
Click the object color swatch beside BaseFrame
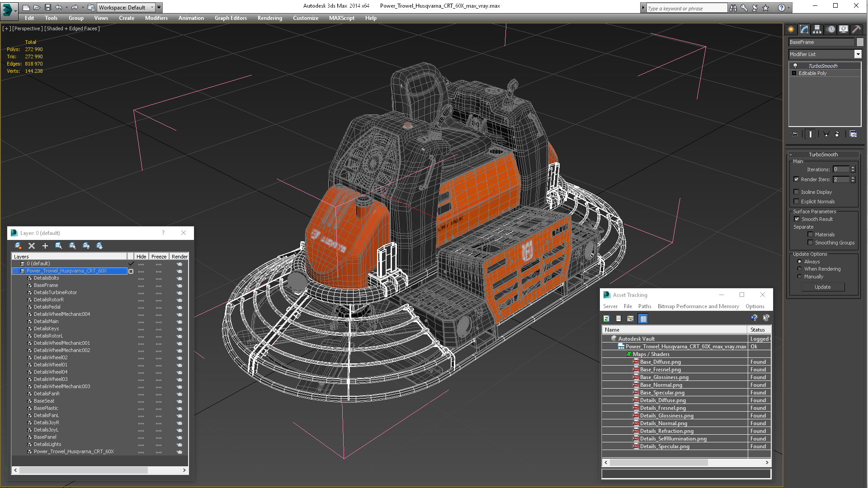[x=860, y=42]
